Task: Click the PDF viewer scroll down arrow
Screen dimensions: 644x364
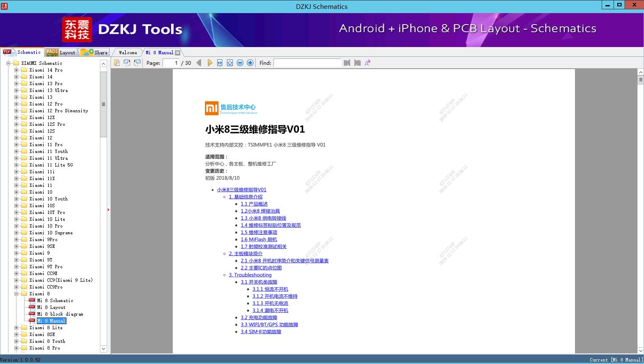Action: pos(641,350)
